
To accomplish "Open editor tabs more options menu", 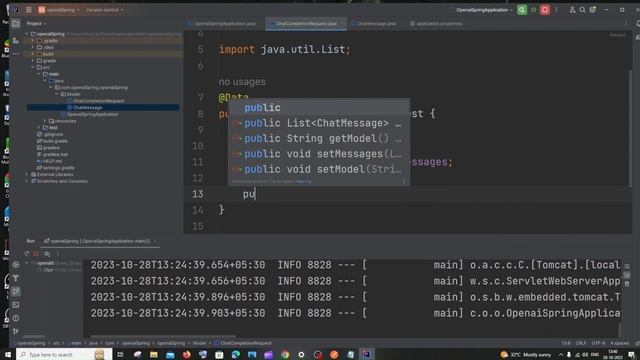I will 626,24.
